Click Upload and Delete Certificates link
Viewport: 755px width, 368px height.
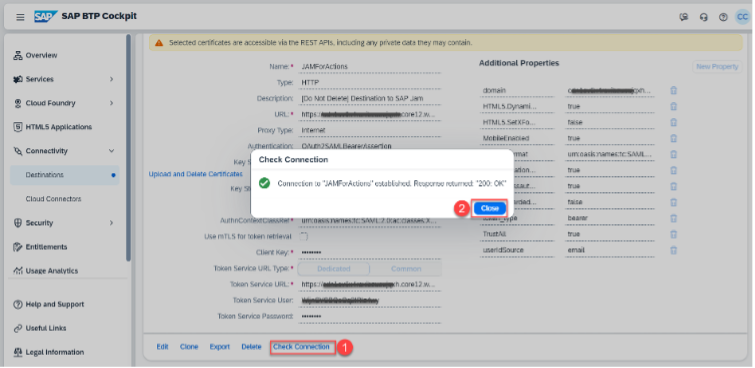195,174
